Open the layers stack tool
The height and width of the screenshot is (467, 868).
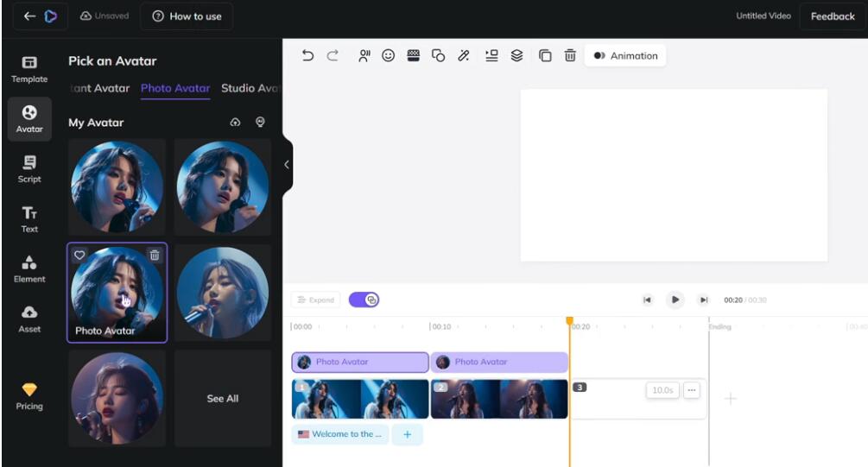(516, 56)
